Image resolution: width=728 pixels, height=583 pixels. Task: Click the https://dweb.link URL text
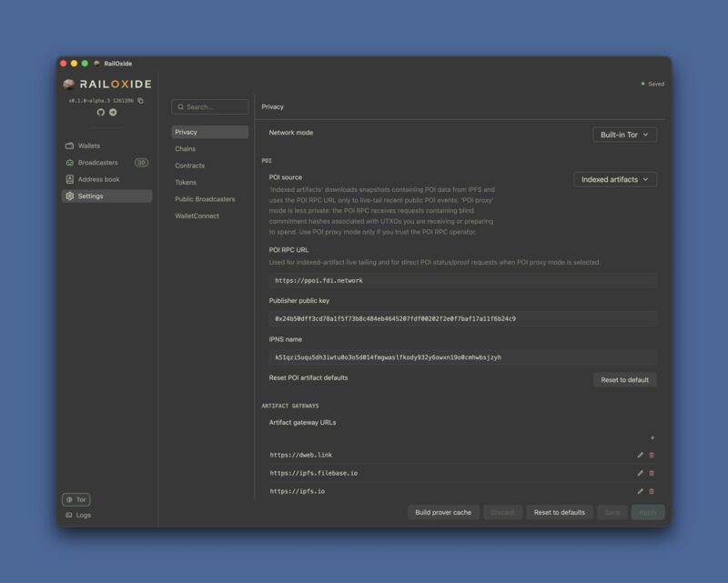tap(301, 455)
